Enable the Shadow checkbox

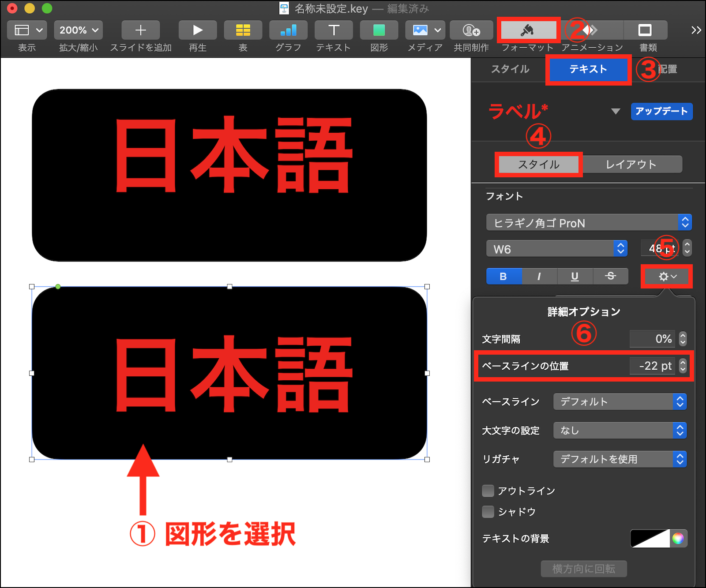[x=488, y=512]
